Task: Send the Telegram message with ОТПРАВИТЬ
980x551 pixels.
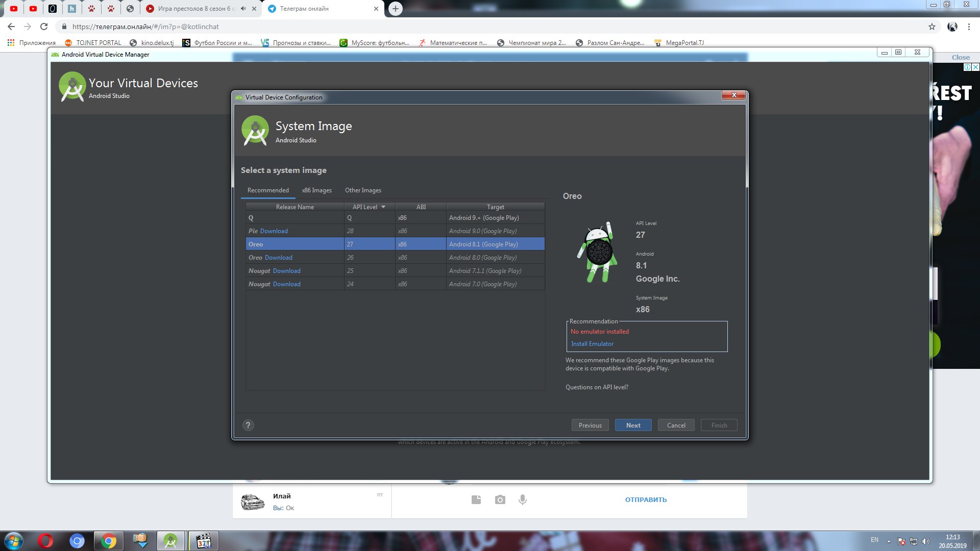Action: (646, 499)
